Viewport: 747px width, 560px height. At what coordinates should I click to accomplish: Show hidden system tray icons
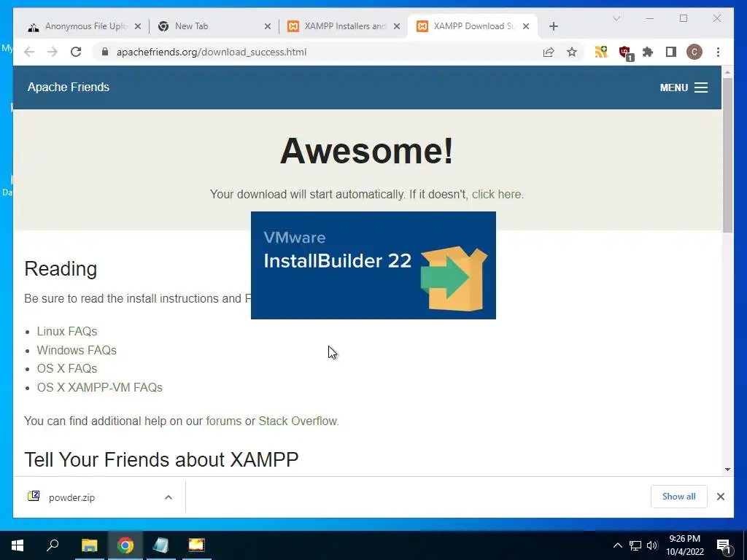[617, 545]
